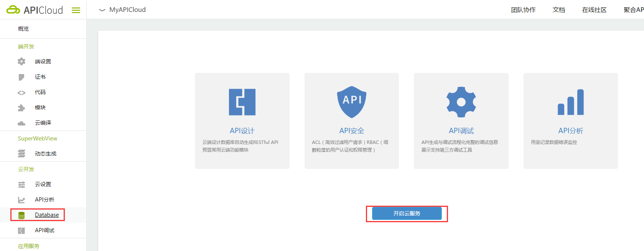Toggle the hamburger menu icon
644x251 pixels.
coord(76,10)
